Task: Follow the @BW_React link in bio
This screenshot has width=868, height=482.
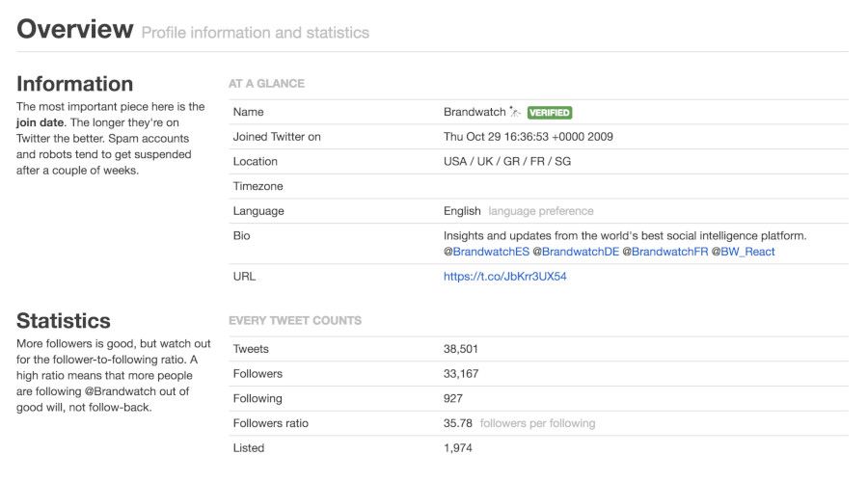Action: coord(743,252)
